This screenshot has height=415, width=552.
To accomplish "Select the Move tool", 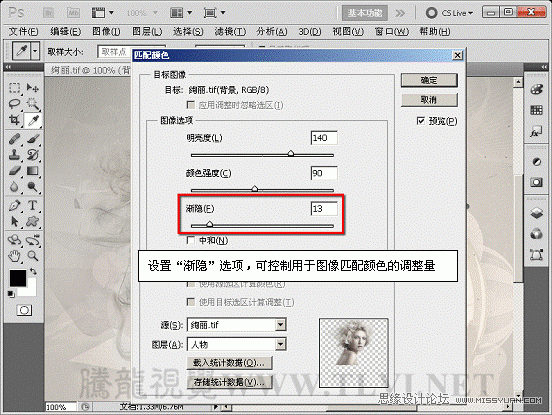I will (33, 87).
